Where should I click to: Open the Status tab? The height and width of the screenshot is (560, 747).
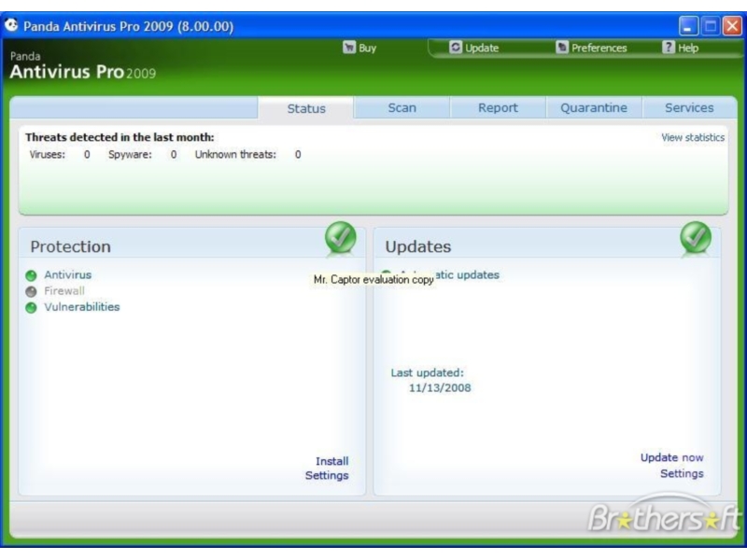tap(306, 108)
